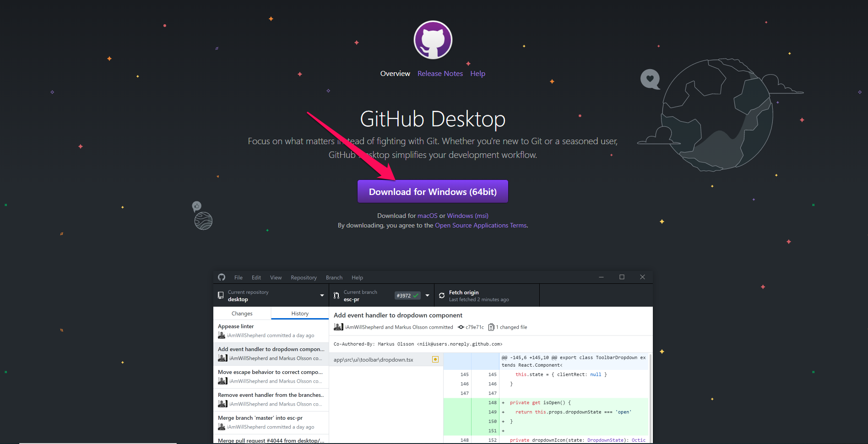Select 'Move escape behavior to correct compo...' commit
868x444 pixels.
click(x=271, y=377)
